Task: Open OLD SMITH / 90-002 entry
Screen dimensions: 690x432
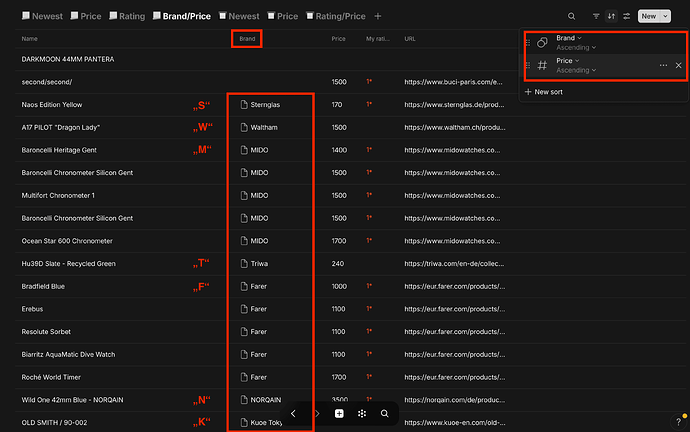Action: coord(54,423)
